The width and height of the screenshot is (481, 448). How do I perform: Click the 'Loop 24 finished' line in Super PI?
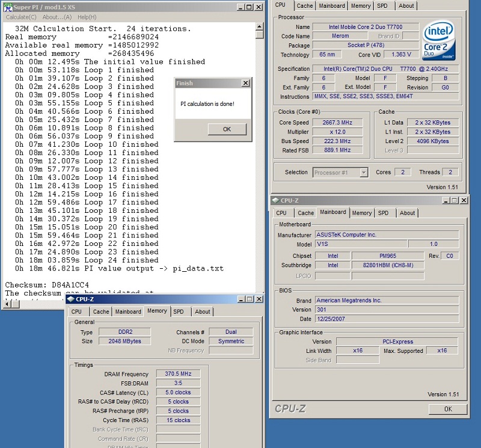[x=87, y=260]
